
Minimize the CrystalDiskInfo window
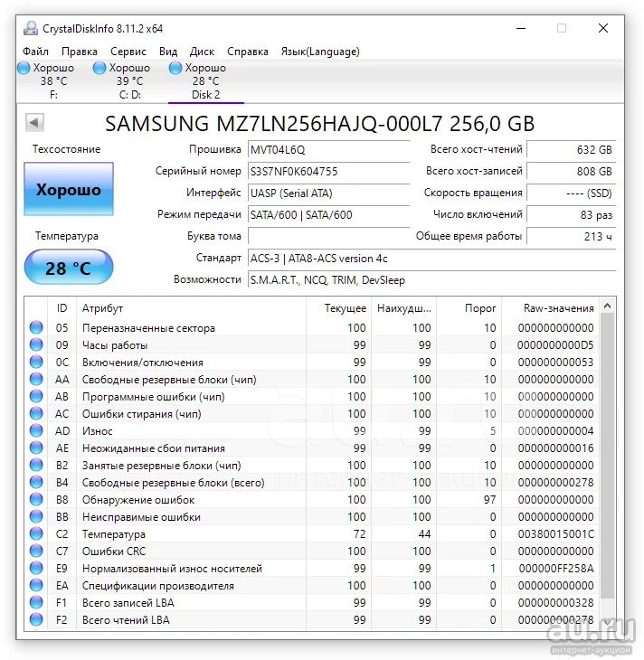click(521, 28)
